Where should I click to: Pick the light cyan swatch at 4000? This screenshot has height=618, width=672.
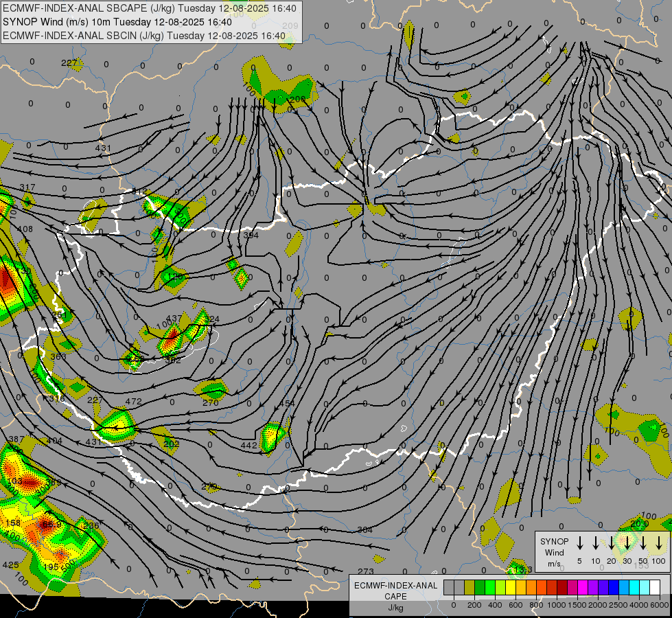coord(644,588)
